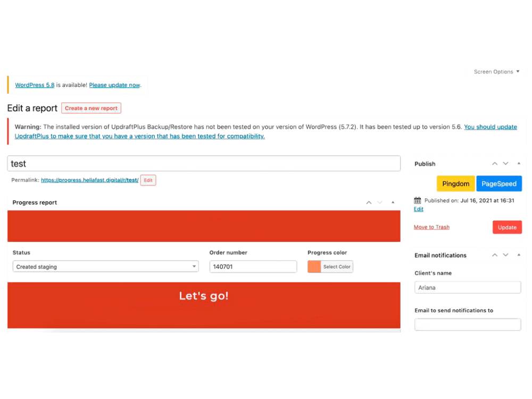Open the WordPress 5.8 link
Screen dimensions: 532x399
click(x=35, y=85)
